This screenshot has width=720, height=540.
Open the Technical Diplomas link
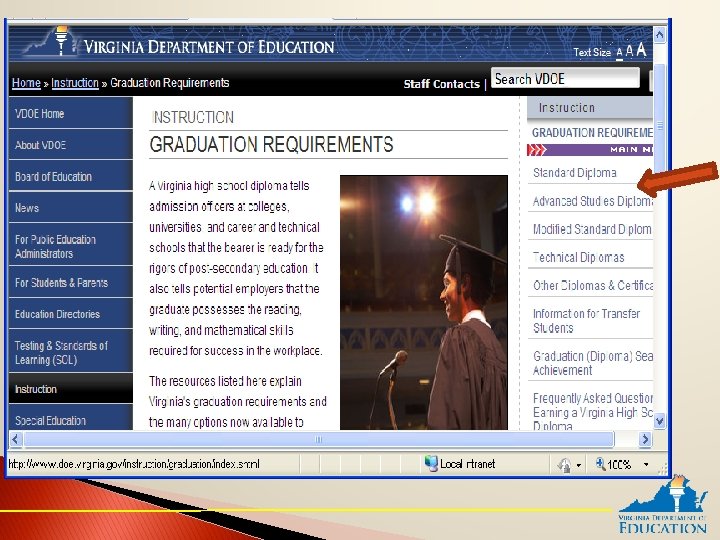(579, 257)
